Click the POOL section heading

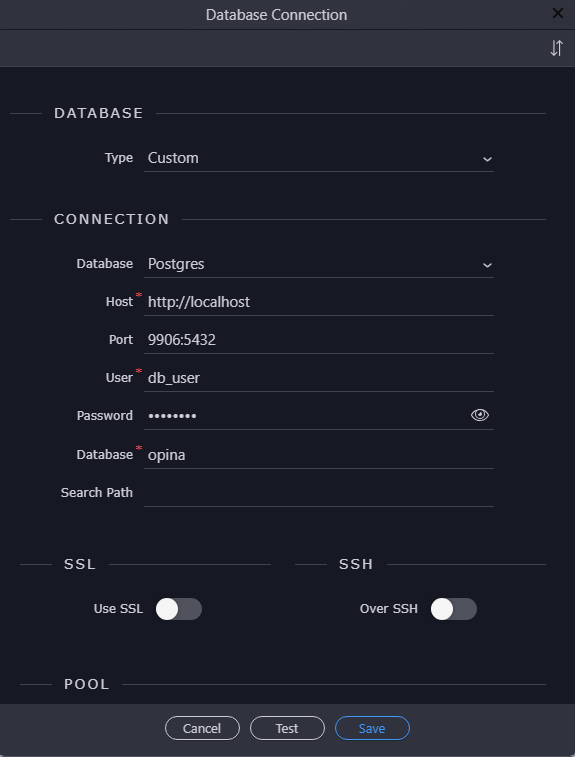pyautogui.click(x=87, y=684)
